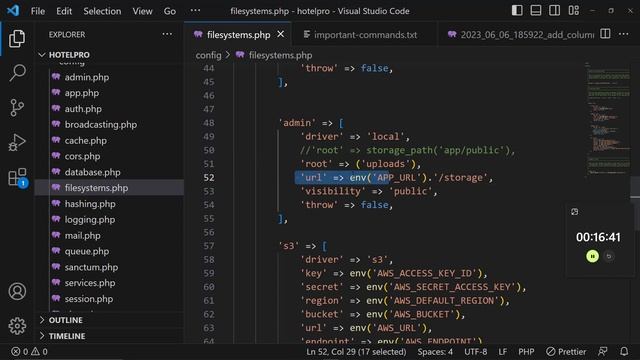Image resolution: width=640 pixels, height=360 pixels.
Task: Open the View menu
Action: [142, 11]
